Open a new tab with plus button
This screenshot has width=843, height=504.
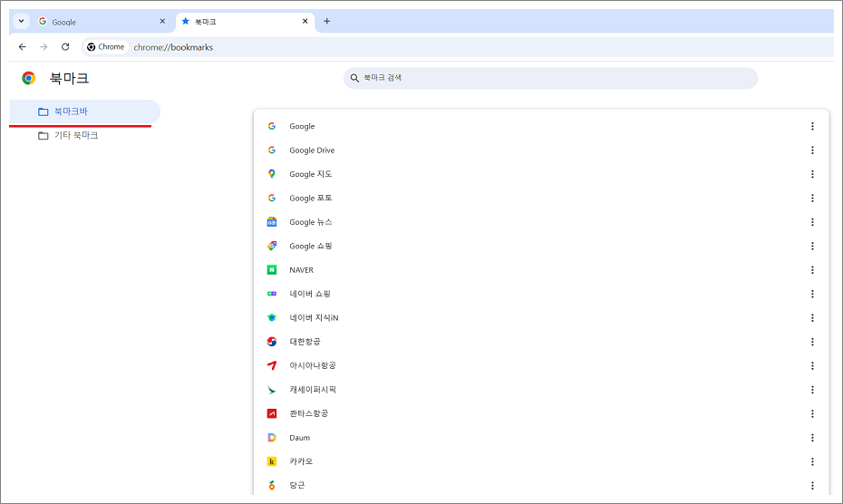(x=327, y=22)
